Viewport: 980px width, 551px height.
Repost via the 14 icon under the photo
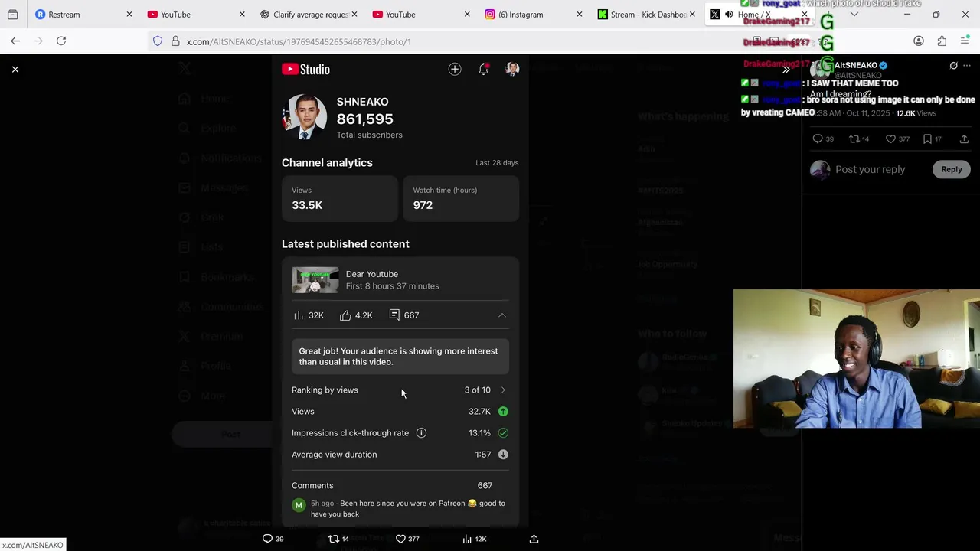(334, 539)
